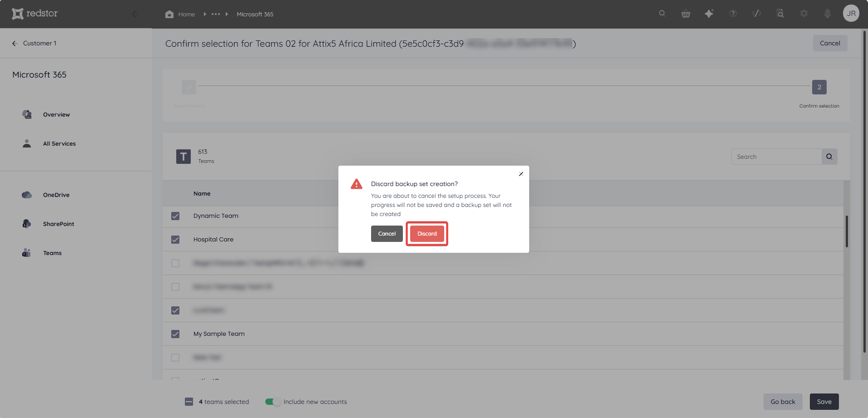This screenshot has height=418, width=868.
Task: Uncheck the My Sample Team checkbox
Action: [x=175, y=334]
